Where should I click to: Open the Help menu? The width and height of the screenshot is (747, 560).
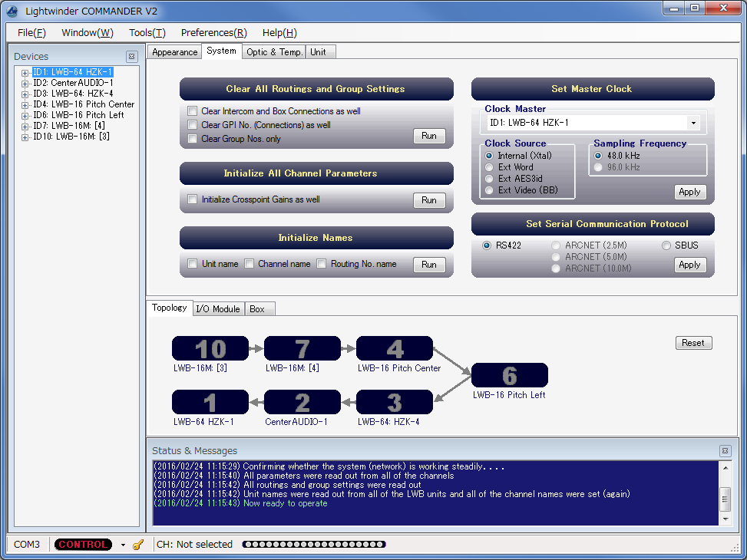279,32
